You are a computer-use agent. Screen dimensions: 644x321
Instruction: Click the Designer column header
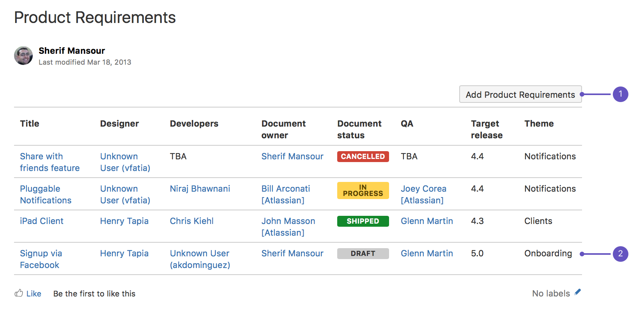click(119, 123)
